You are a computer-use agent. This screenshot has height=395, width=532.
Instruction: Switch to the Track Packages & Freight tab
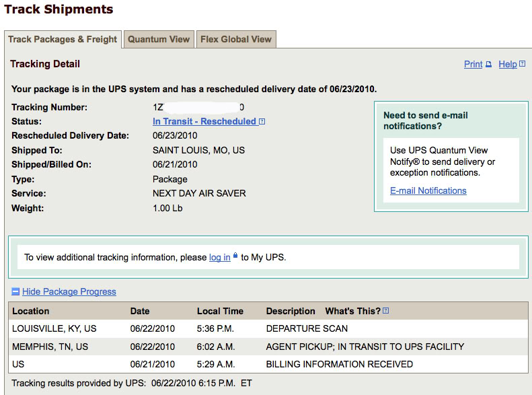(x=63, y=39)
